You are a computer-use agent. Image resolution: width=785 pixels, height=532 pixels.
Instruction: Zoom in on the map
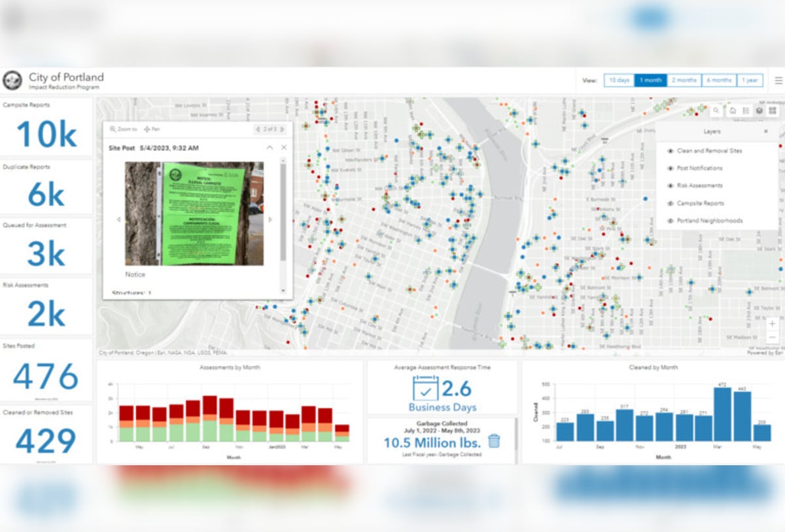(x=773, y=324)
